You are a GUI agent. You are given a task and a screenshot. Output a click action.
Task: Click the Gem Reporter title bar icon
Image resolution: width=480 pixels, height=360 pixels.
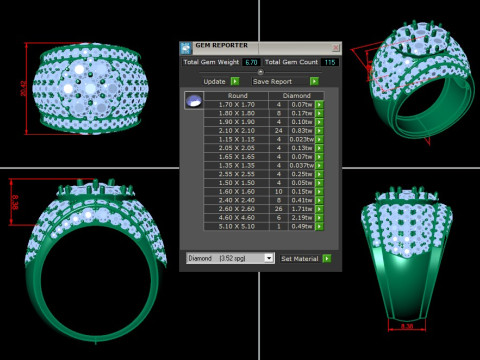pos(186,48)
